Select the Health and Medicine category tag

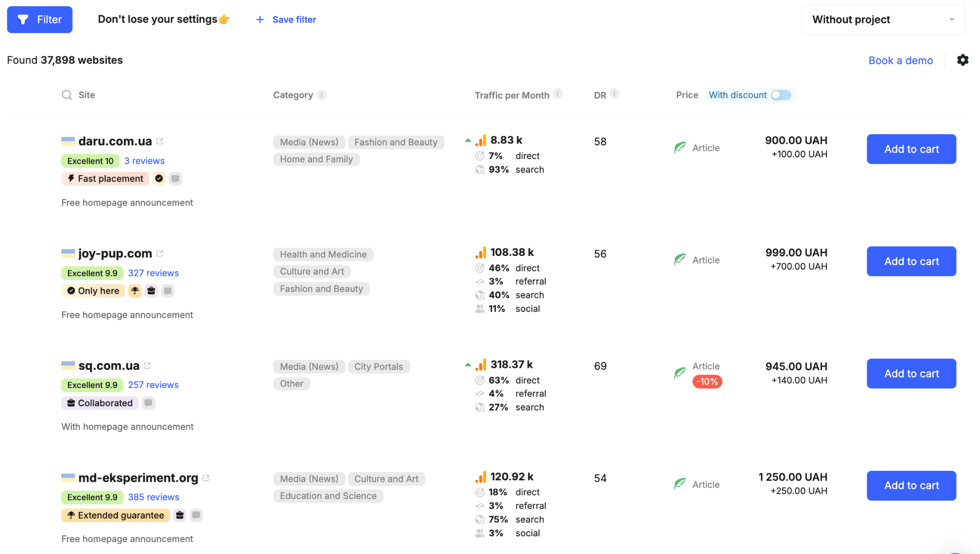click(x=323, y=255)
